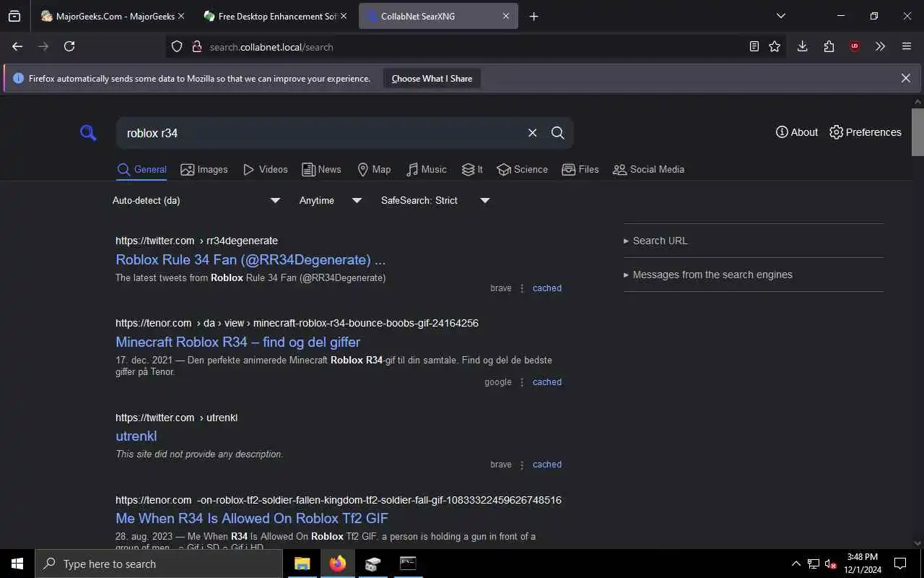The width and height of the screenshot is (924, 578).
Task: Open SearXNG Preferences
Action: pyautogui.click(x=866, y=132)
